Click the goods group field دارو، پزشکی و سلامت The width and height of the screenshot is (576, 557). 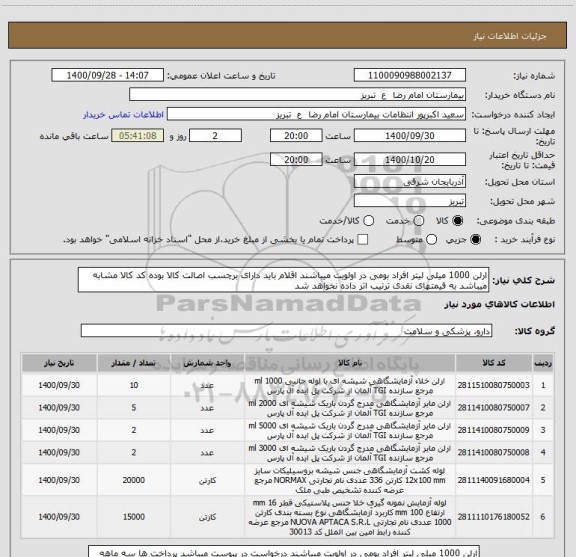[286, 331]
